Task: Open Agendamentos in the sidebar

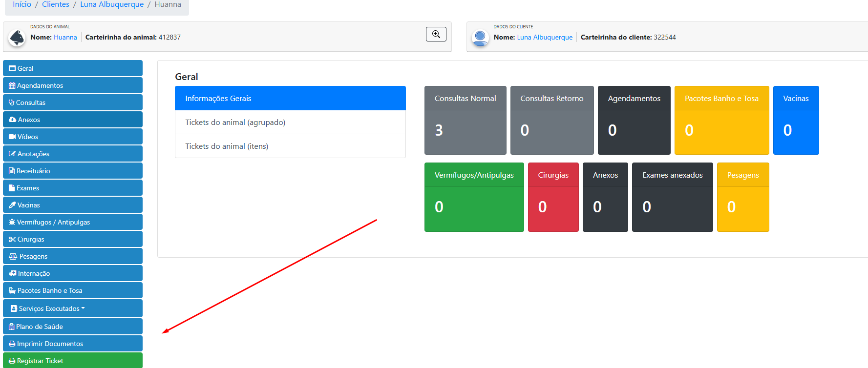Action: 72,85
